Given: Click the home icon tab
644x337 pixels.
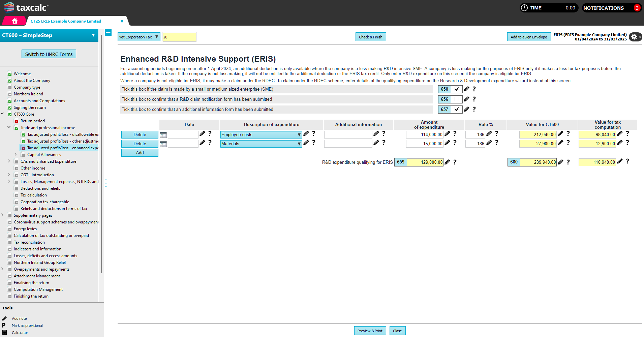Looking at the screenshot, I should (x=14, y=21).
